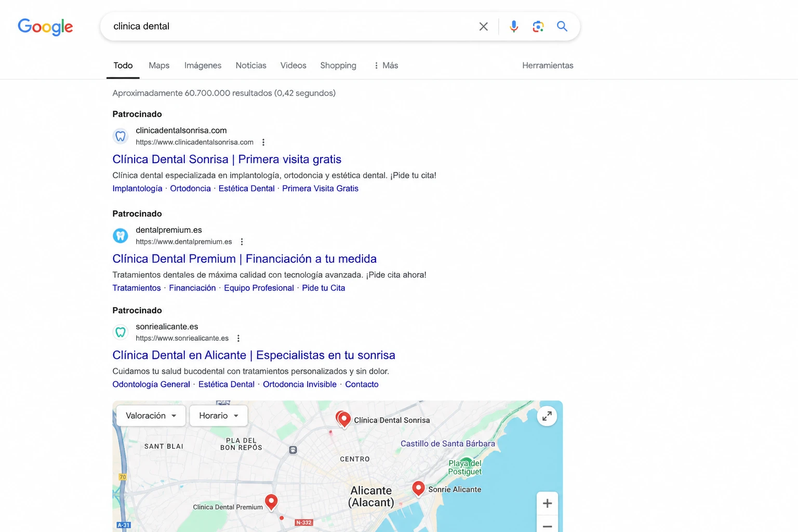The width and height of the screenshot is (798, 532).
Task: Follow the Pide tu Cita sitelink
Action: 323,288
